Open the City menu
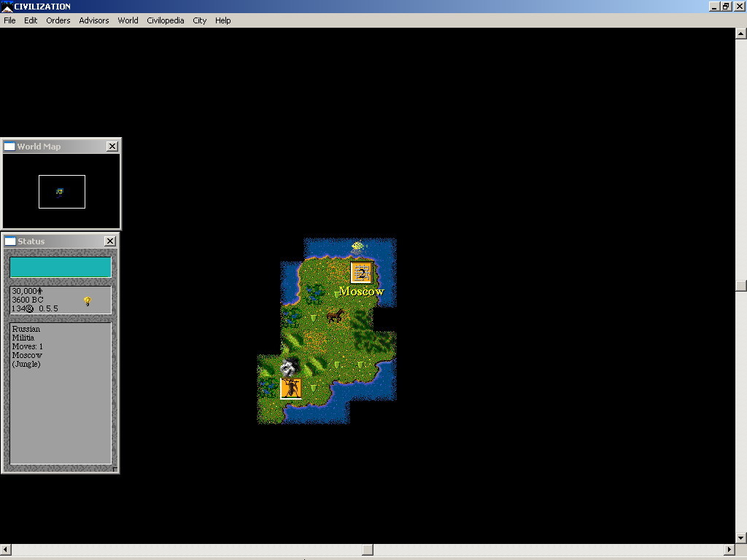The image size is (747, 560). [x=200, y=20]
